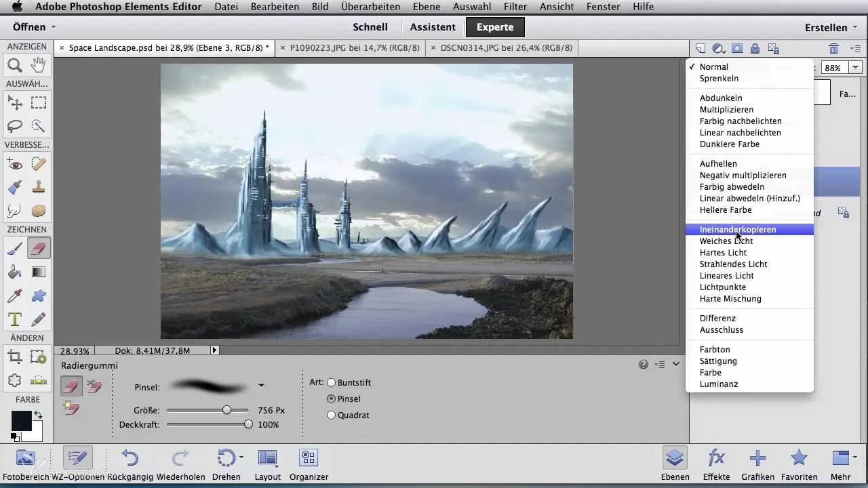Select the Hand tool
868x488 pixels.
coord(39,65)
